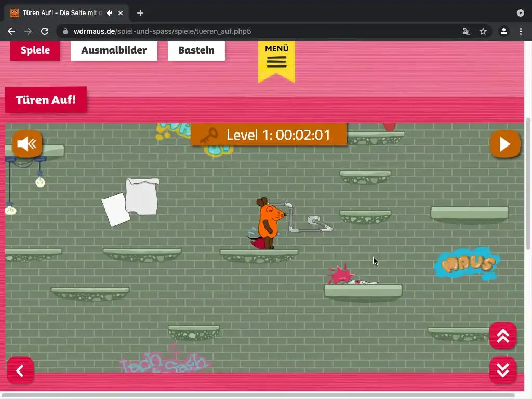Click the Türen Auf! title label
The height and width of the screenshot is (399, 532).
pos(46,100)
